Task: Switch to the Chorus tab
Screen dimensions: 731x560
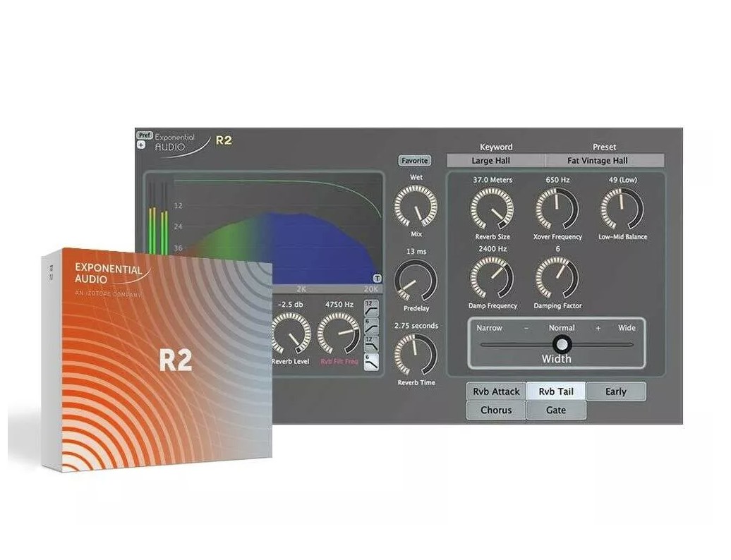Action: click(x=496, y=410)
